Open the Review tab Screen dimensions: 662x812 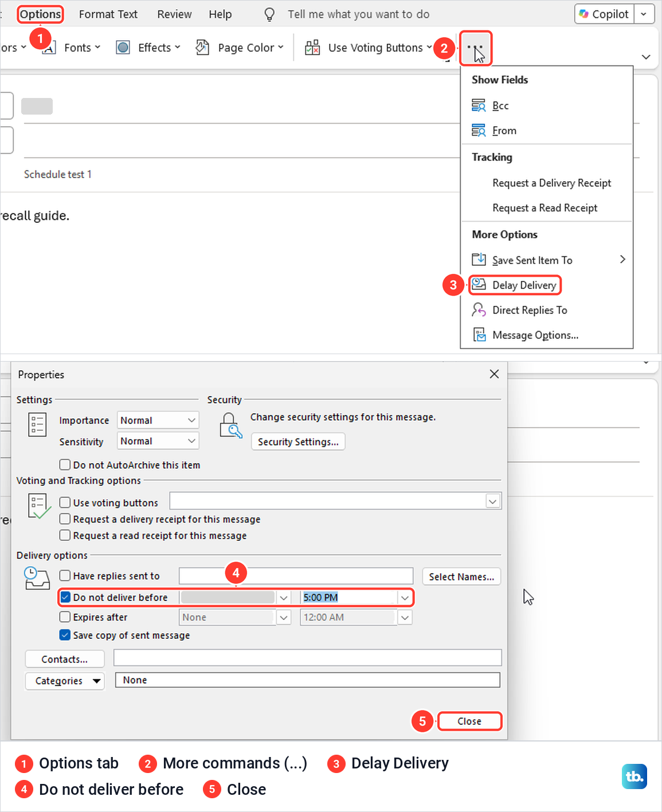point(174,14)
